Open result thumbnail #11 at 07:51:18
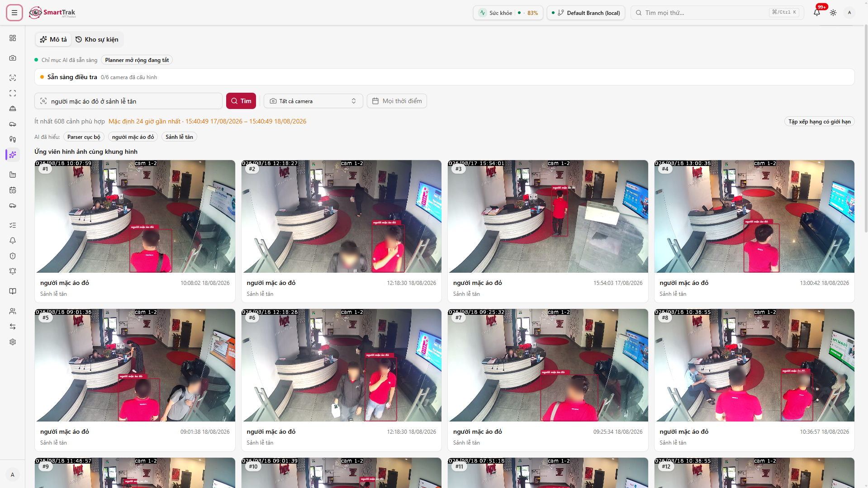Image resolution: width=868 pixels, height=488 pixels. [x=548, y=473]
